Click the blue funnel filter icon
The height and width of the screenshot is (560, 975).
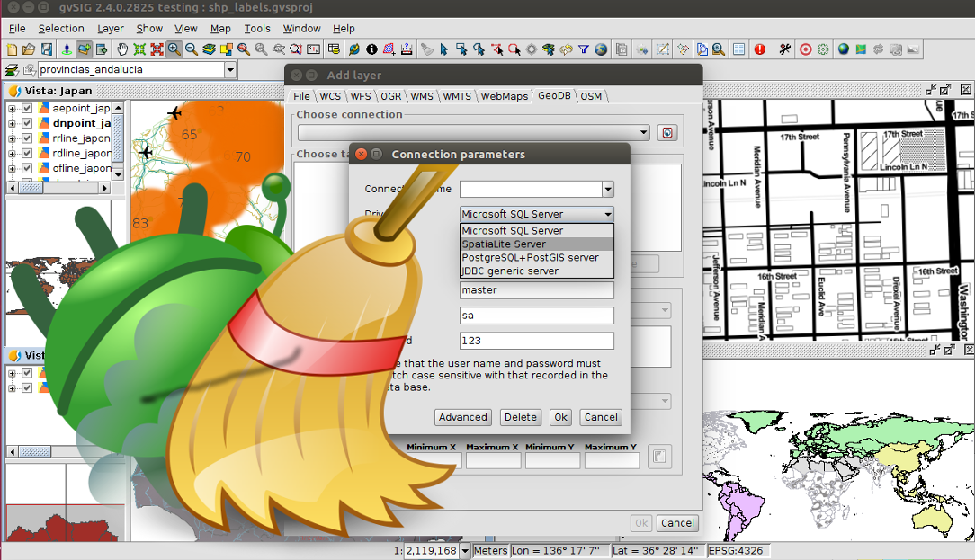(x=584, y=49)
